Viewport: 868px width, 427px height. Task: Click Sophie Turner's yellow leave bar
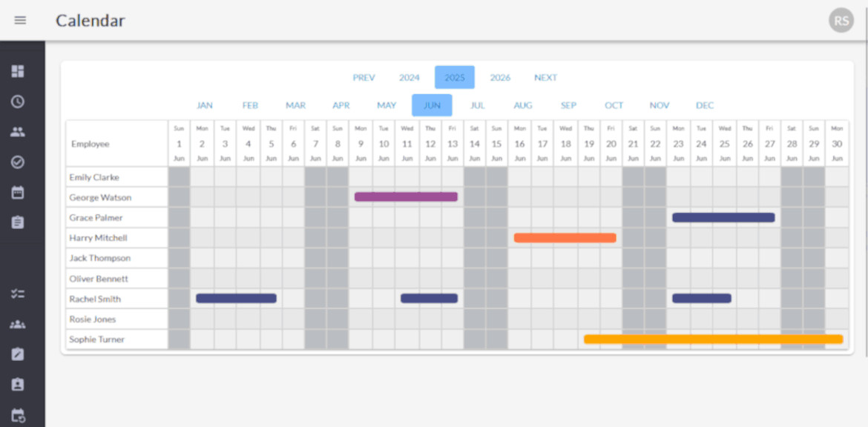[712, 339]
